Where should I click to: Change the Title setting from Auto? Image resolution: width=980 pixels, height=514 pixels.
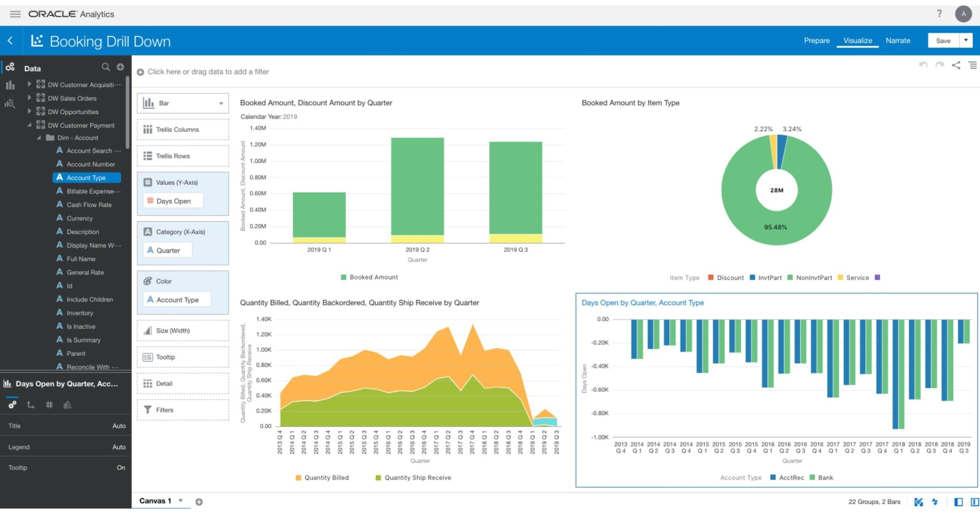pyautogui.click(x=119, y=426)
